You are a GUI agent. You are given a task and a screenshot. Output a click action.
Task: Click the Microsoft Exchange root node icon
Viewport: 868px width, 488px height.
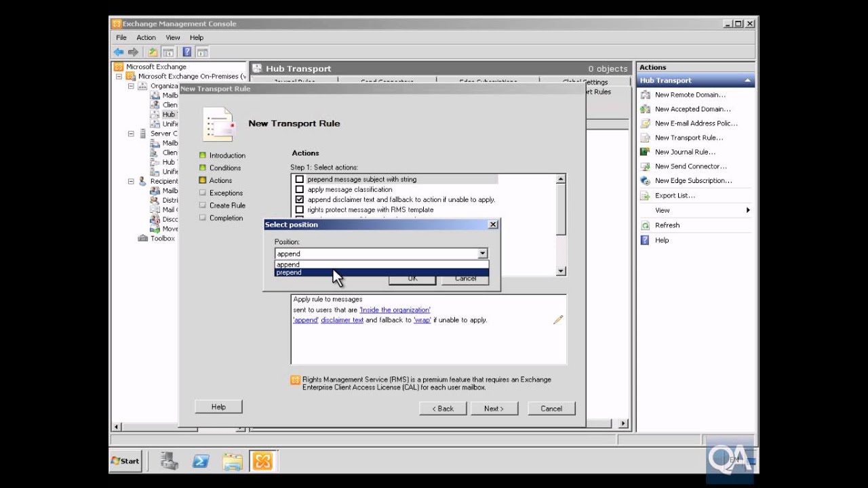119,67
